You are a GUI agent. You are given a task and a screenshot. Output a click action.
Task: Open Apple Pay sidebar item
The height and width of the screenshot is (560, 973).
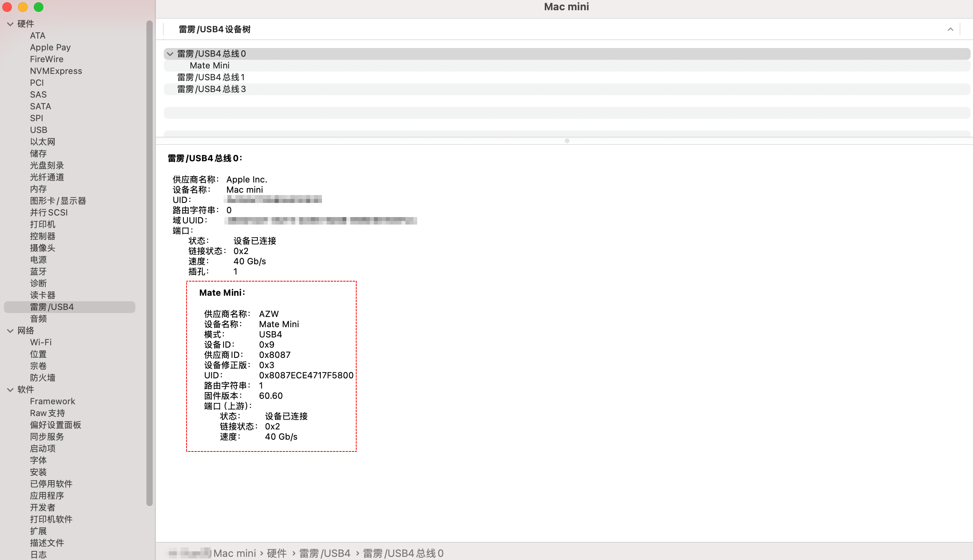point(50,48)
